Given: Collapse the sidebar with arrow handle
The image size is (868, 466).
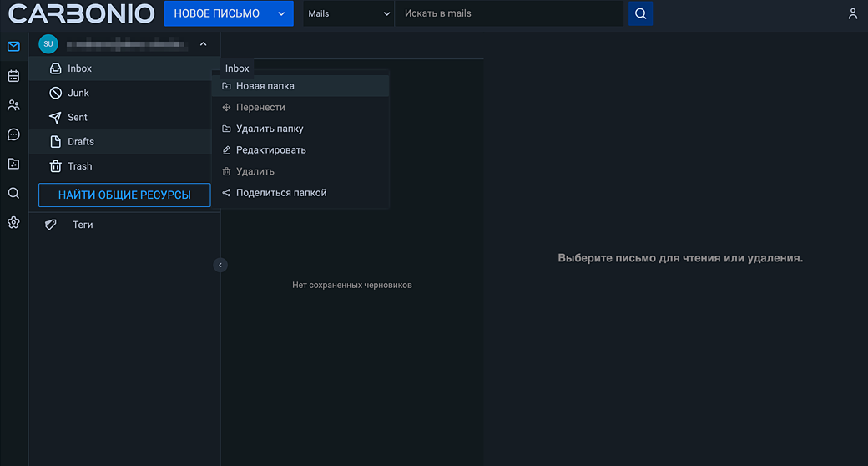Looking at the screenshot, I should [220, 265].
